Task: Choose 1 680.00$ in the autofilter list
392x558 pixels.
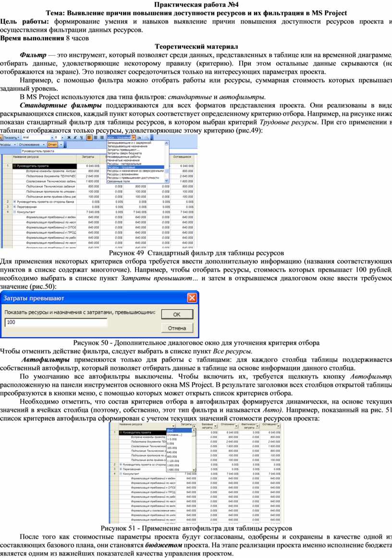Action: (179, 470)
